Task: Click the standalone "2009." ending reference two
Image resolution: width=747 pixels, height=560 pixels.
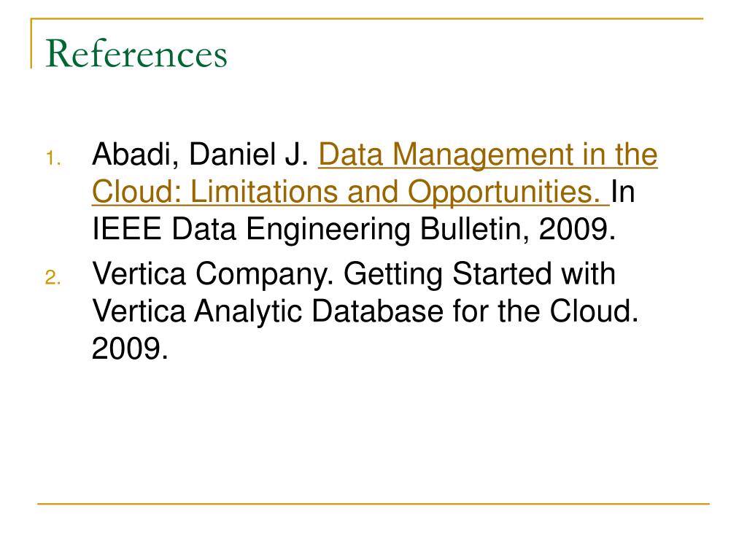Action: [x=130, y=348]
